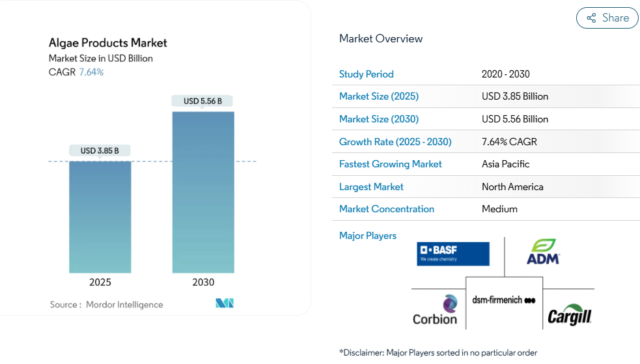Click the Major Players label
The height and width of the screenshot is (364, 640).
tap(367, 236)
